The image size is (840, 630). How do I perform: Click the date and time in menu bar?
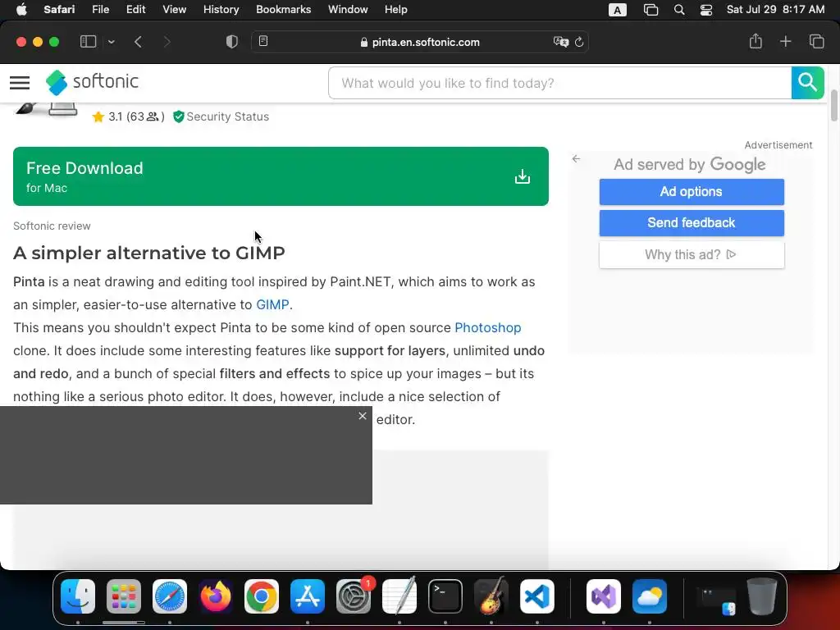(775, 10)
